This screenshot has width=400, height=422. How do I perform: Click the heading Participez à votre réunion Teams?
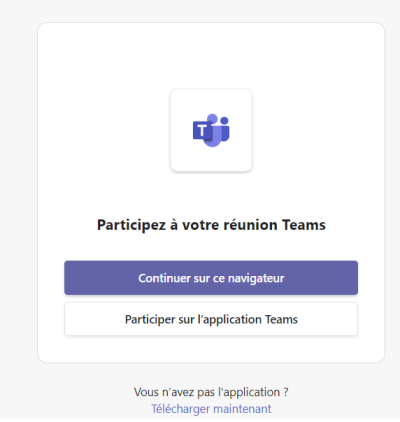[x=211, y=225]
